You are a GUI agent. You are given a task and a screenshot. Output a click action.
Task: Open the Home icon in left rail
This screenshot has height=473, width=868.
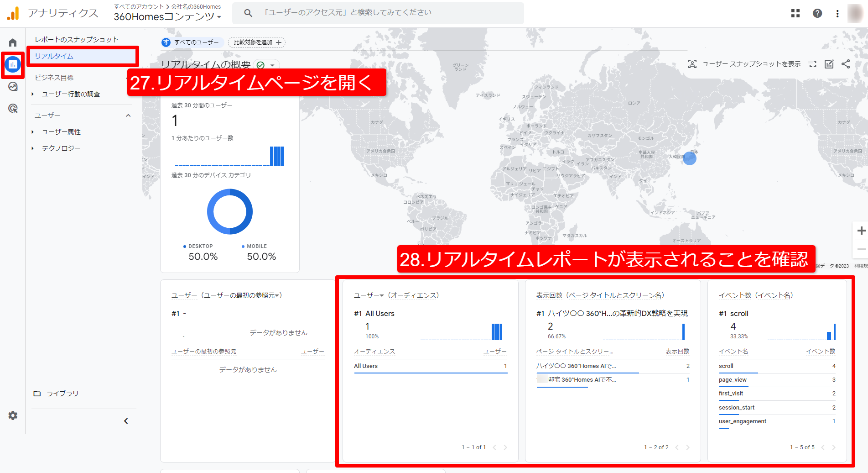(x=13, y=42)
